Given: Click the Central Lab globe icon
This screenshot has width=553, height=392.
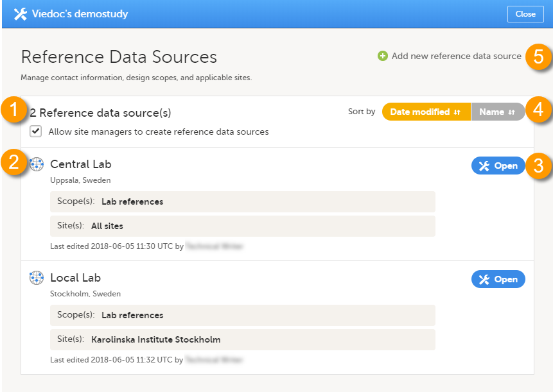Looking at the screenshot, I should point(37,165).
